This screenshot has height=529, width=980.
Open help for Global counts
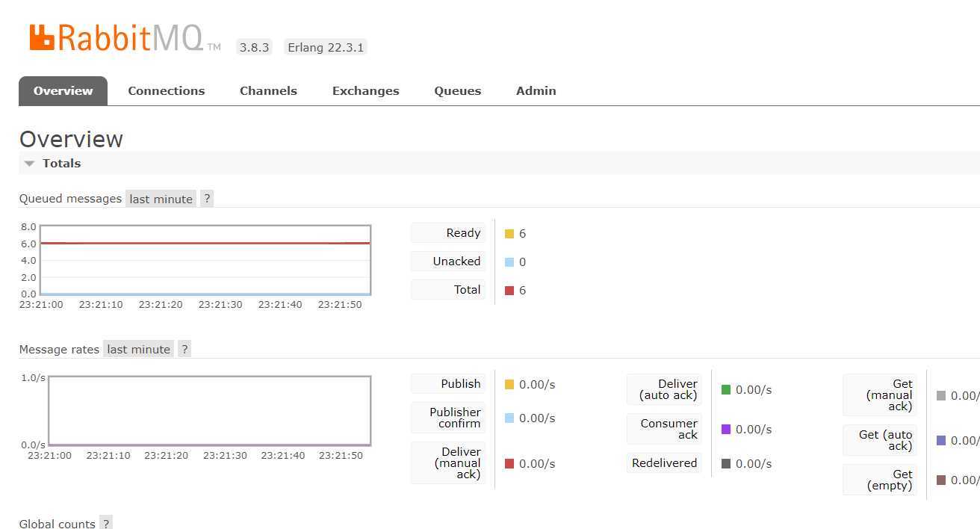pos(106,524)
